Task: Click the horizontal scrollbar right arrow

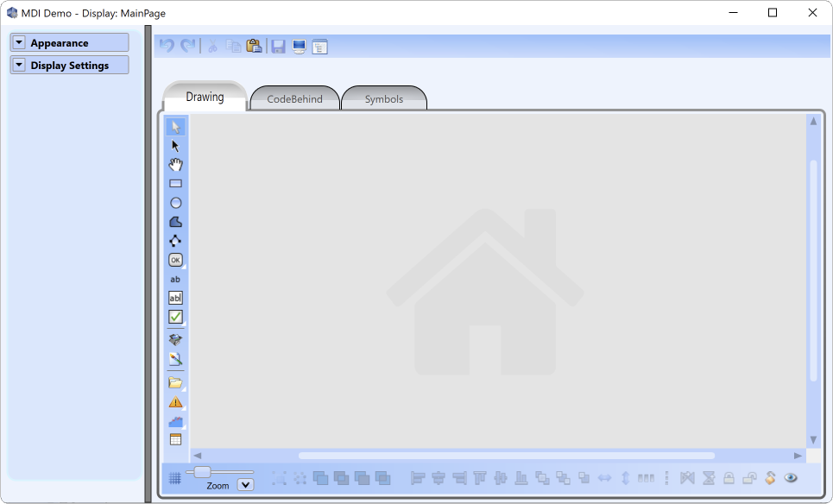Action: point(798,456)
